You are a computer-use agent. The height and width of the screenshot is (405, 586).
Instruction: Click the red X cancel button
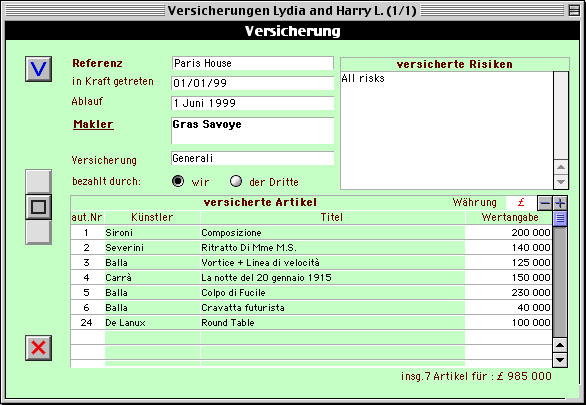[x=38, y=348]
